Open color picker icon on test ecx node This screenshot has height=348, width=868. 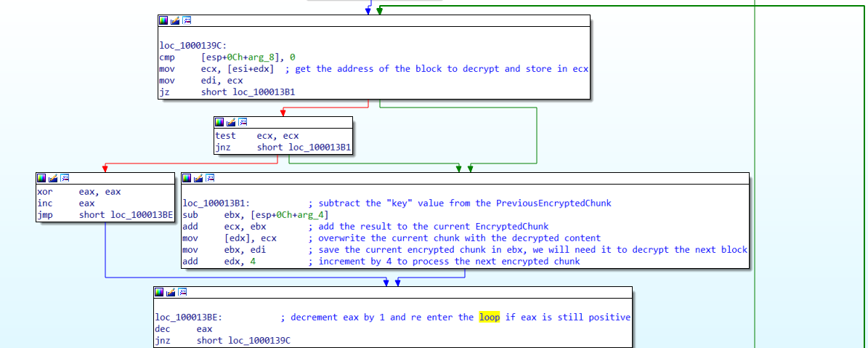[x=220, y=122]
